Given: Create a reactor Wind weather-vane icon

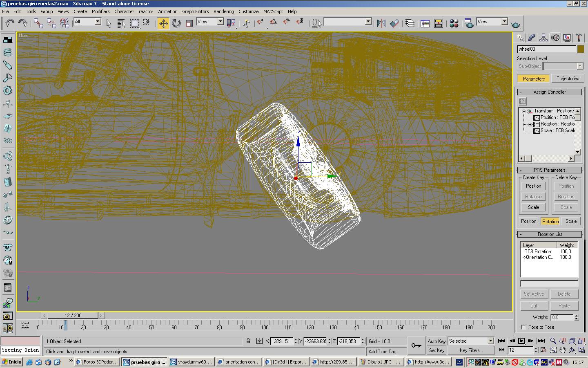Looking at the screenshot, I should (7, 104).
